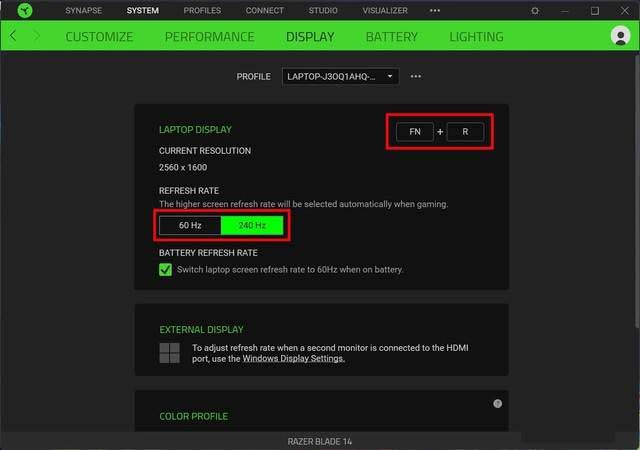
Task: Select the 60 Hz refresh rate
Action: (190, 225)
